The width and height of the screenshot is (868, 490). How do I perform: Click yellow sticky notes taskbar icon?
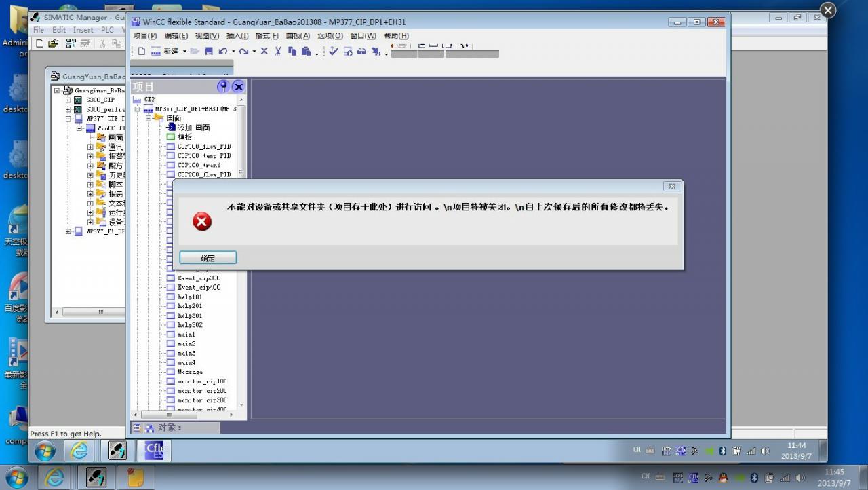(x=135, y=478)
